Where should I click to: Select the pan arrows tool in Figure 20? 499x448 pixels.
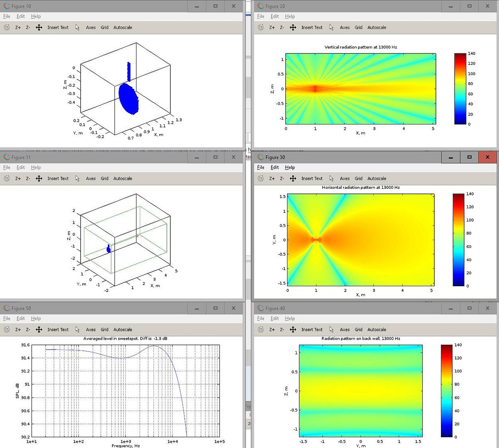[x=293, y=27]
